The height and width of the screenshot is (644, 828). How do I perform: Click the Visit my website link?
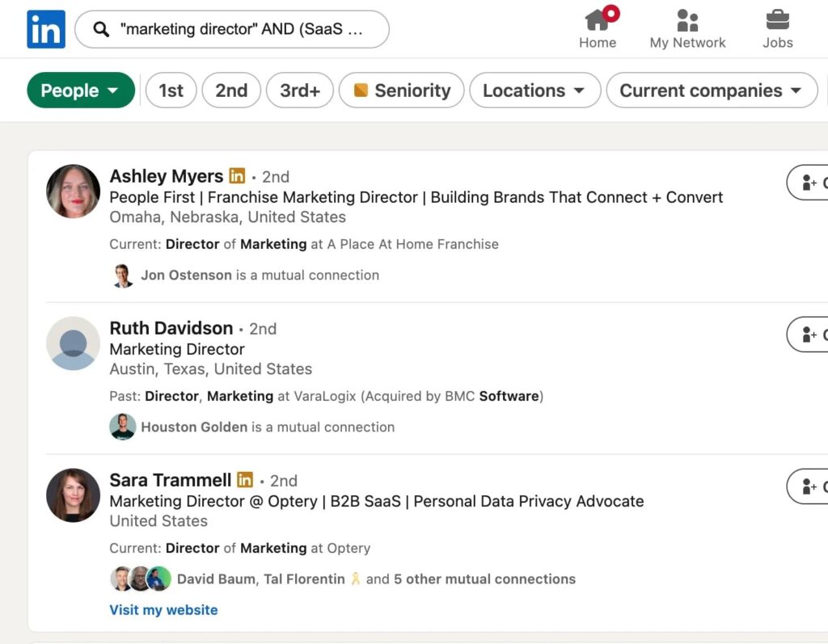point(163,609)
